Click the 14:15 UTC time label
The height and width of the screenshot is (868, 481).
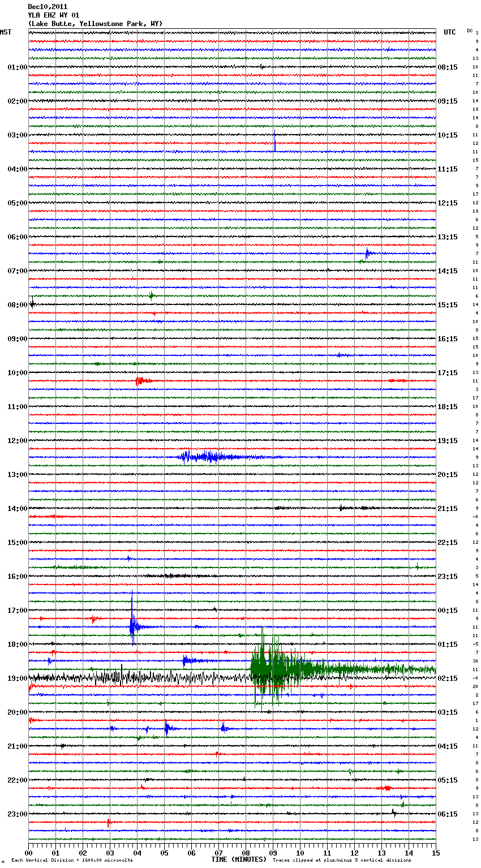click(x=448, y=271)
